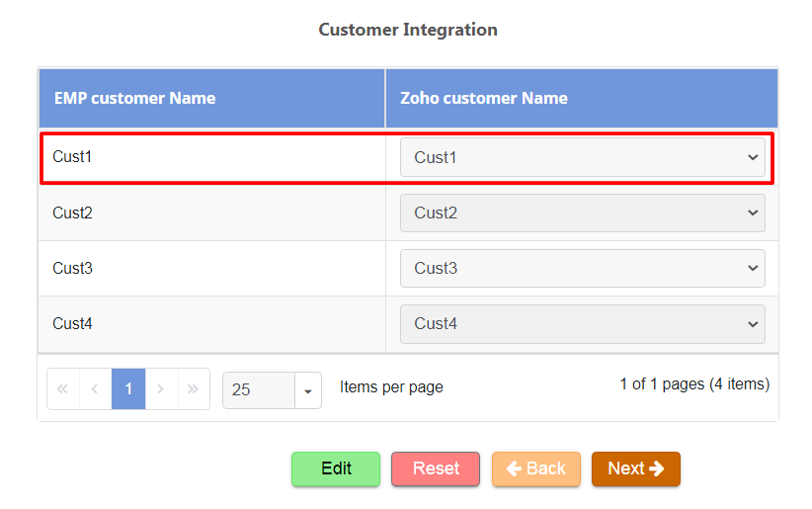Select the Cust4 EMP customer cell
The image size is (812, 509).
click(73, 323)
